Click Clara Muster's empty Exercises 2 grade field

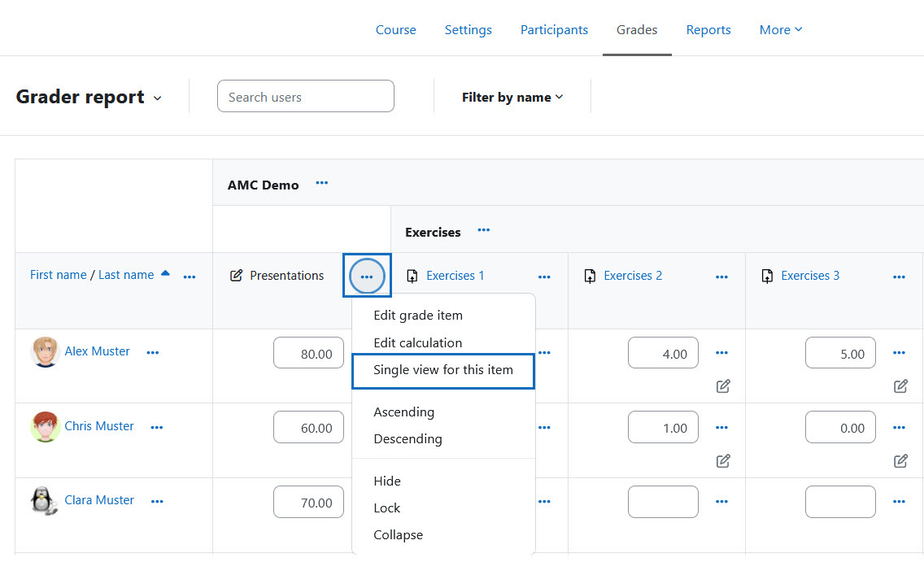pyautogui.click(x=664, y=502)
